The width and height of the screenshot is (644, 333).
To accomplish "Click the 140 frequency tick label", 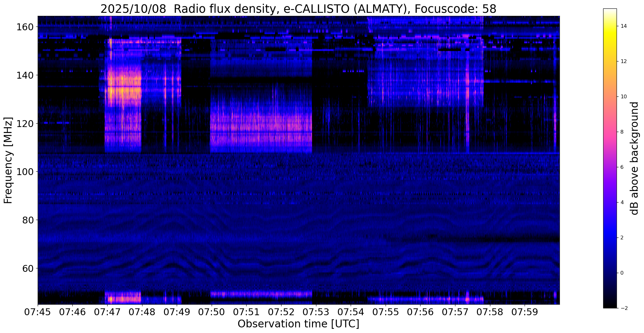I will [x=25, y=75].
